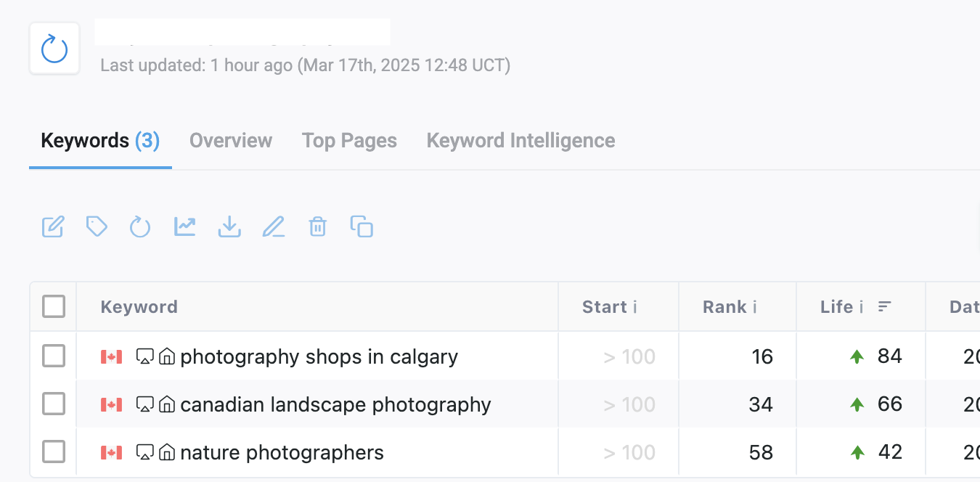The height and width of the screenshot is (482, 980).
Task: Select checkbox for canadian landscape photography
Action: (54, 404)
